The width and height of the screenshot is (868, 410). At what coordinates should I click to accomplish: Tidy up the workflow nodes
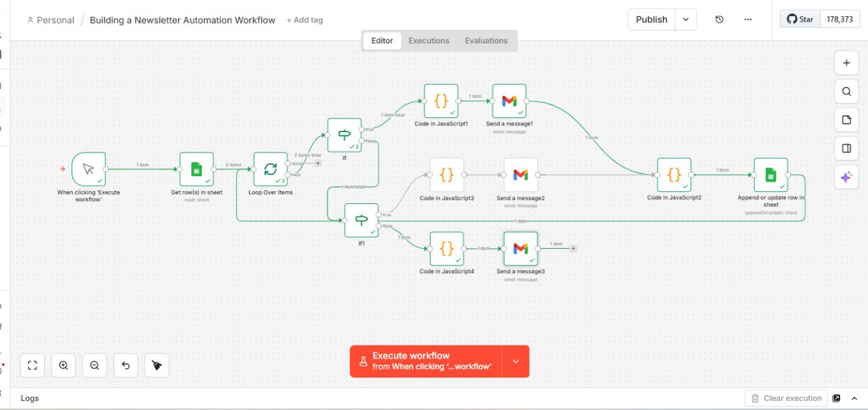(x=157, y=365)
